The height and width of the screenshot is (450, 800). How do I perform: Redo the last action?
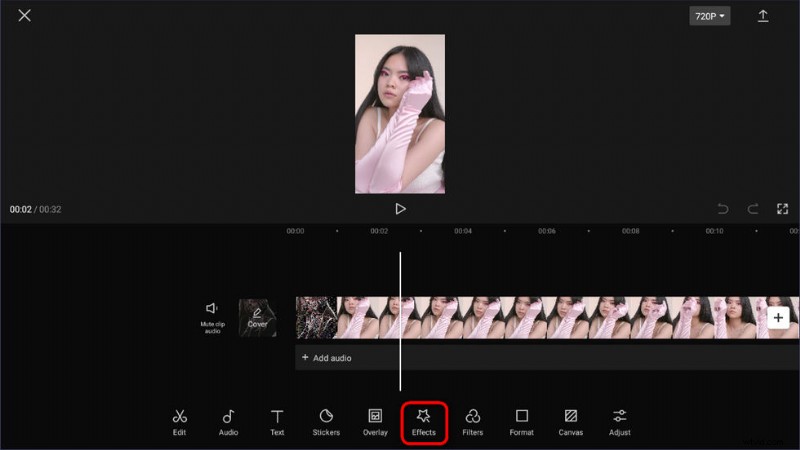753,209
